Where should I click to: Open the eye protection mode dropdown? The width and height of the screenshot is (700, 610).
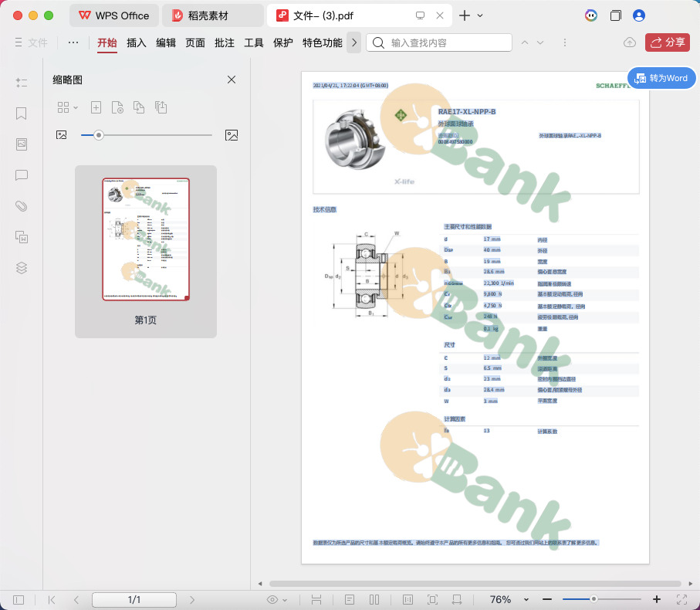point(276,600)
